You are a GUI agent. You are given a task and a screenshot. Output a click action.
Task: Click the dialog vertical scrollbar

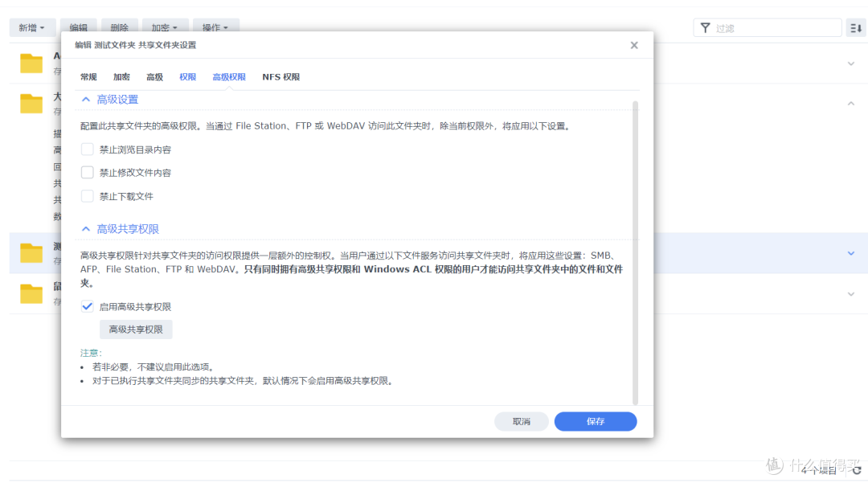(x=635, y=253)
